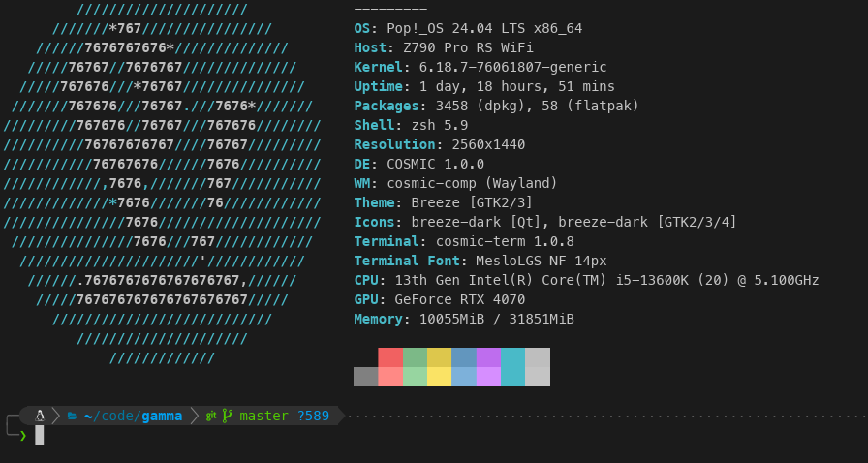The height and width of the screenshot is (463, 868).
Task: Click the text 'Z790 Pro RS WiFi'
Action: pyautogui.click(x=468, y=48)
